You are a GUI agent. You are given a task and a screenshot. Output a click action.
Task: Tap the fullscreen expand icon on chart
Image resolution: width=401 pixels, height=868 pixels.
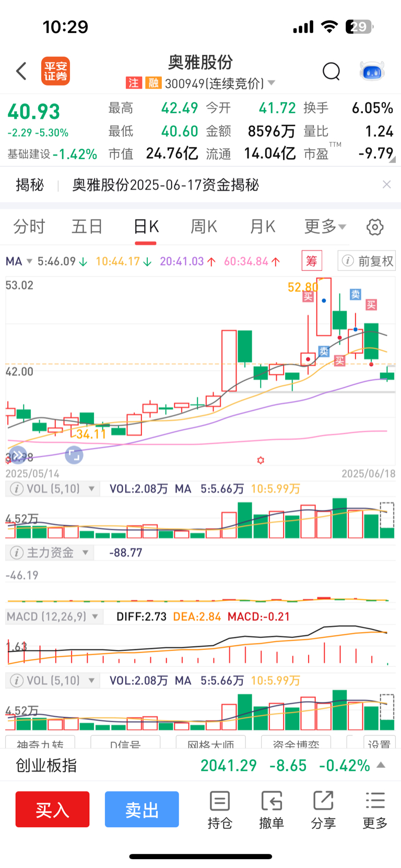coord(74,455)
